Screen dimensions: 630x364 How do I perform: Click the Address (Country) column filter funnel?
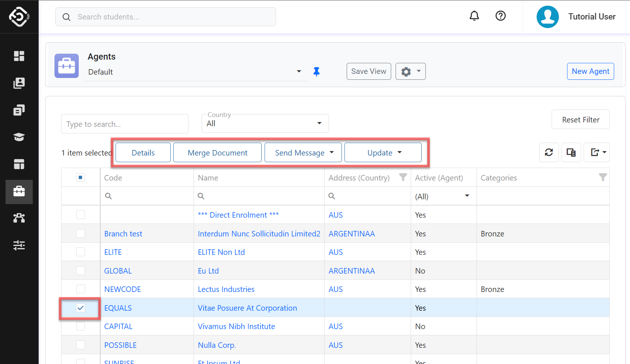[403, 177]
